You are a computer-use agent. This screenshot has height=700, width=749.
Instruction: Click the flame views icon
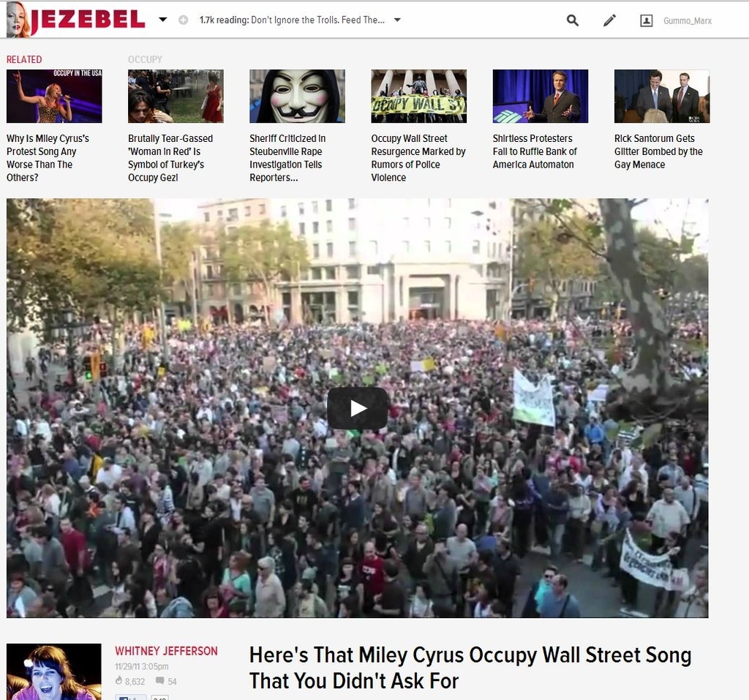118,680
